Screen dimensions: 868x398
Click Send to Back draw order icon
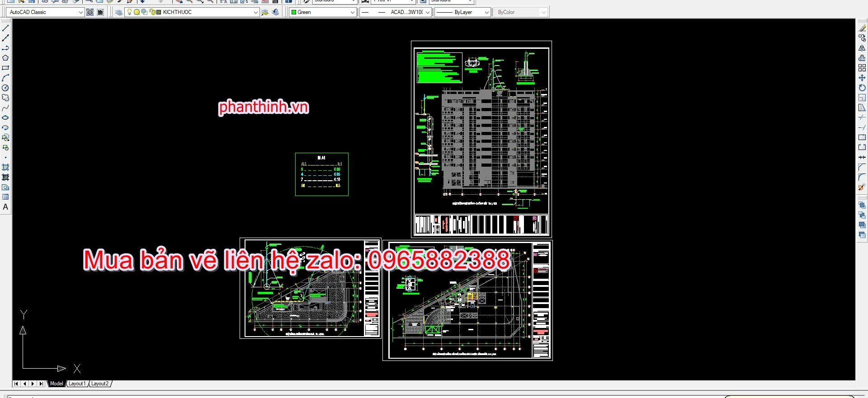862,215
